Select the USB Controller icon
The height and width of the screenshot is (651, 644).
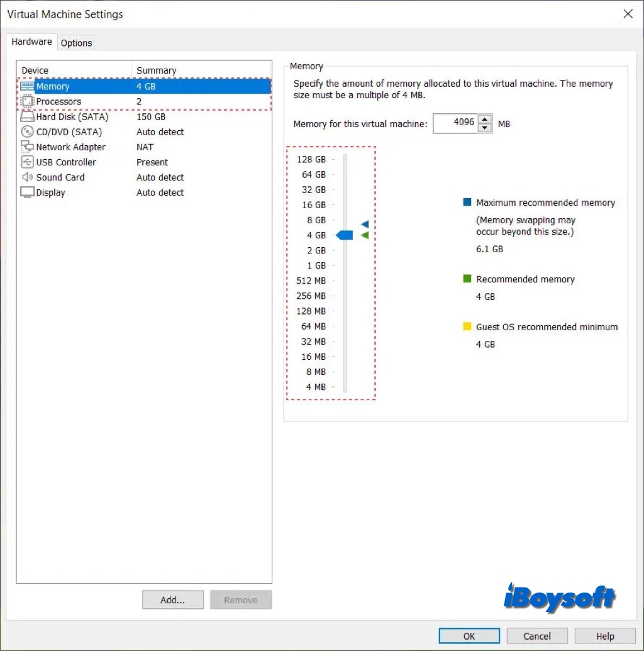[27, 162]
